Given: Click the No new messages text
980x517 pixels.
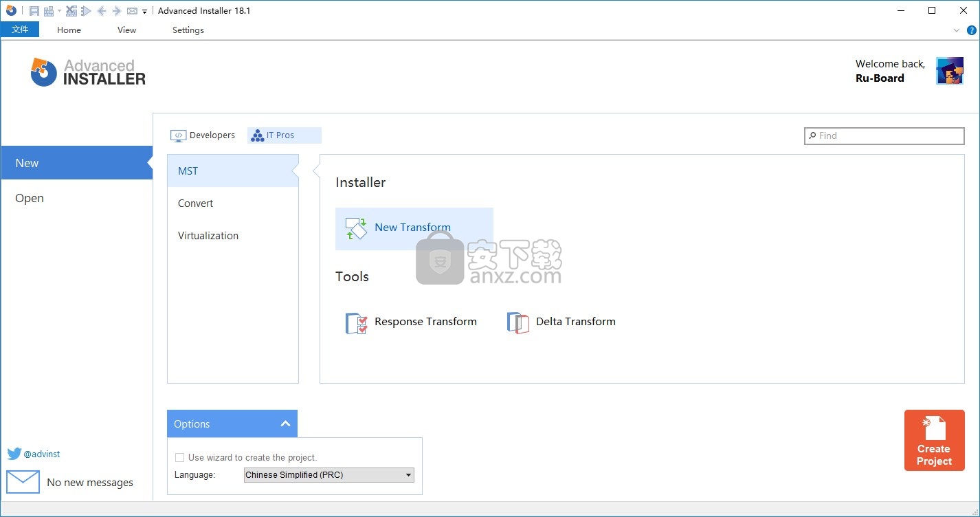Looking at the screenshot, I should click(90, 483).
